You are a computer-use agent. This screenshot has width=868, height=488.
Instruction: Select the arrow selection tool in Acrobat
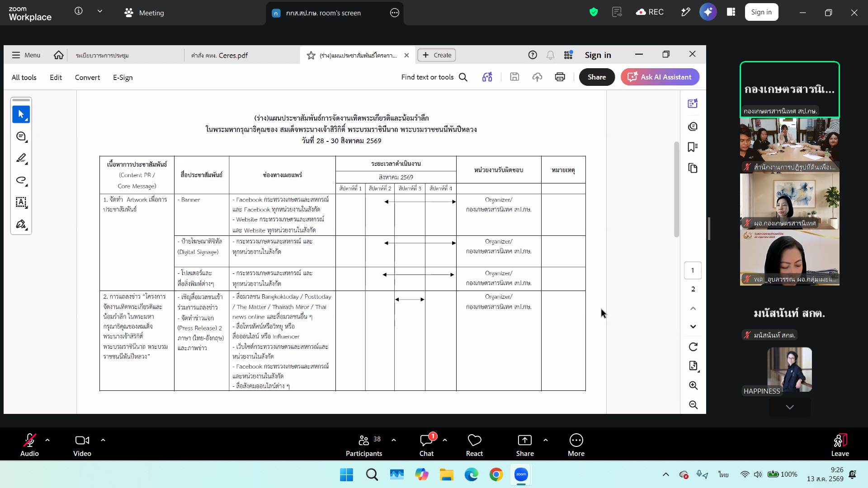point(21,114)
